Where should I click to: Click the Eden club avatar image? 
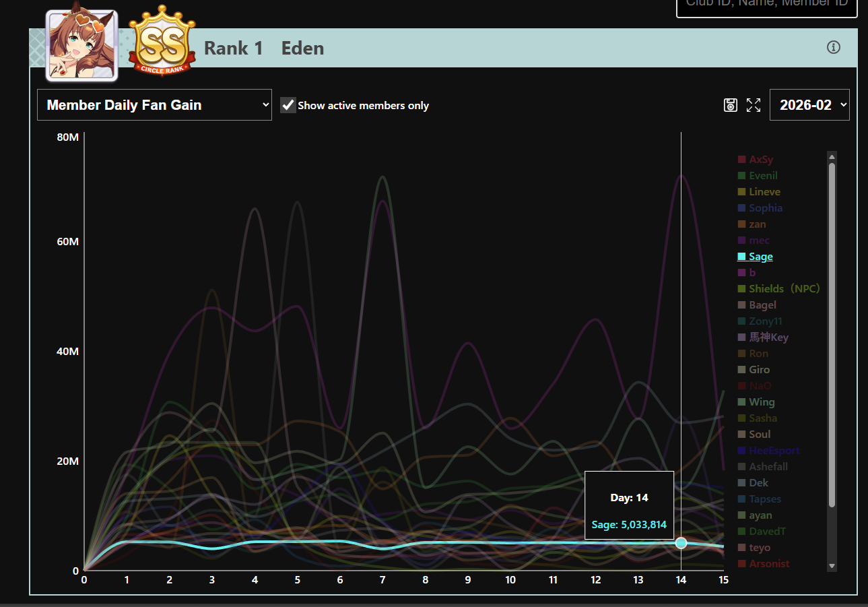tap(81, 45)
